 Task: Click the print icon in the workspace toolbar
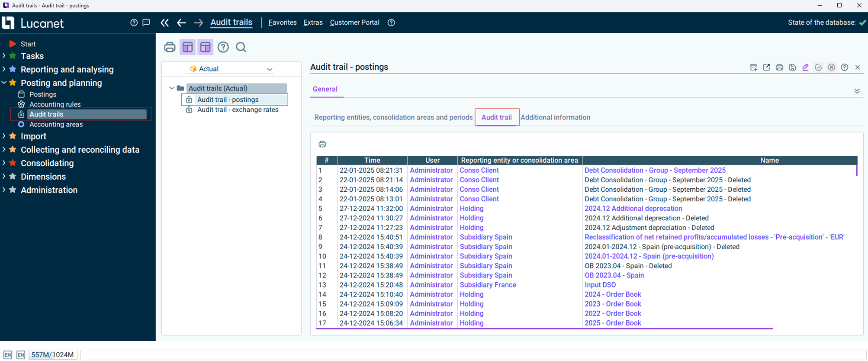click(x=170, y=47)
